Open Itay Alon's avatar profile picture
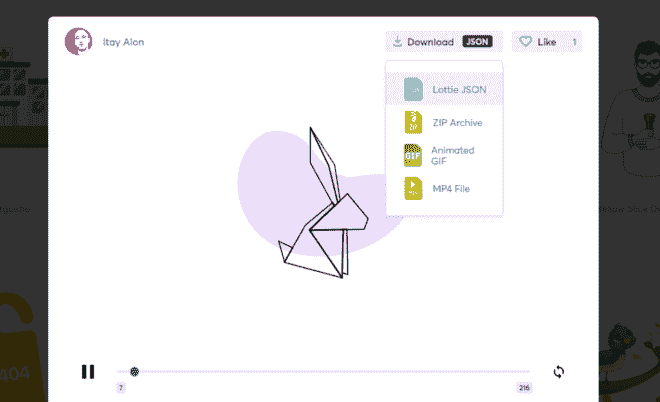Image resolution: width=660 pixels, height=402 pixels. coord(79,42)
